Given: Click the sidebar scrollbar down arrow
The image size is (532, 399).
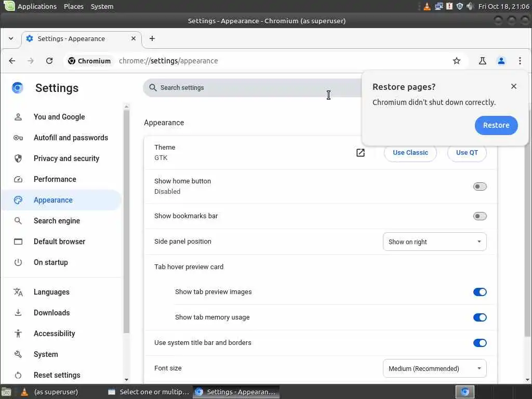Looking at the screenshot, I should 126,380.
